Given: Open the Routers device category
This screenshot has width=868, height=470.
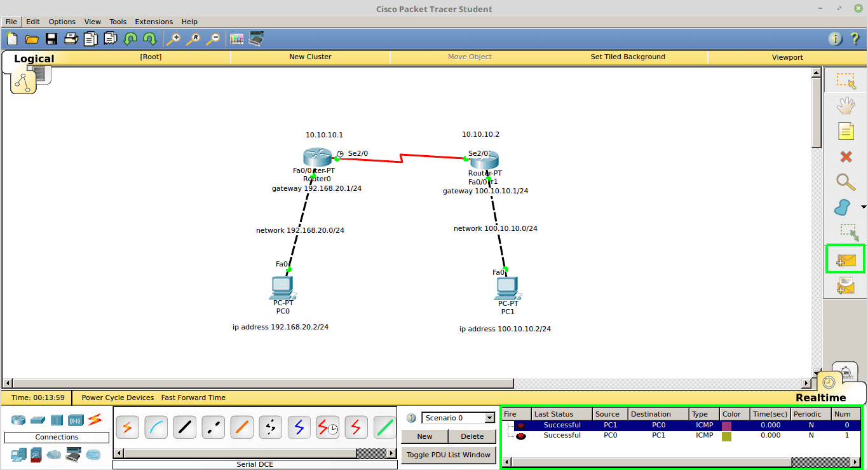Looking at the screenshot, I should (18, 420).
